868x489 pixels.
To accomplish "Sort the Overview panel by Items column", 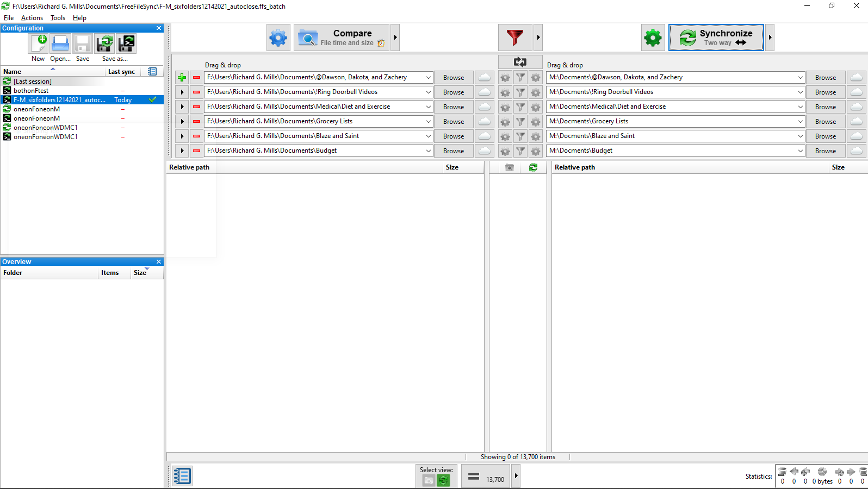I will click(x=114, y=273).
